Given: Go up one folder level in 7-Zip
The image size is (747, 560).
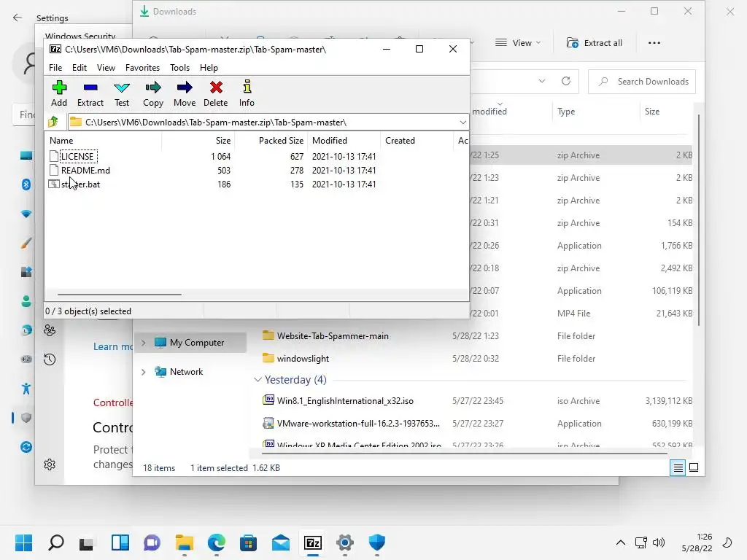Looking at the screenshot, I should 53,122.
